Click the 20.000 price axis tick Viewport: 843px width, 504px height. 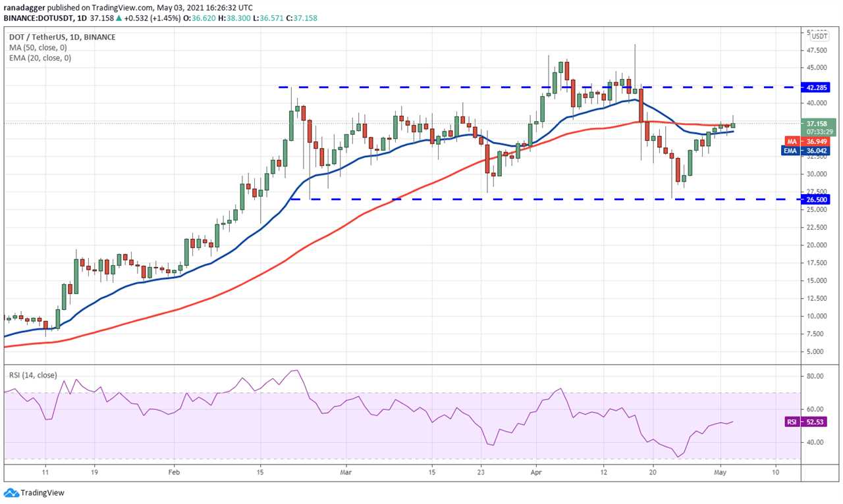click(x=817, y=245)
